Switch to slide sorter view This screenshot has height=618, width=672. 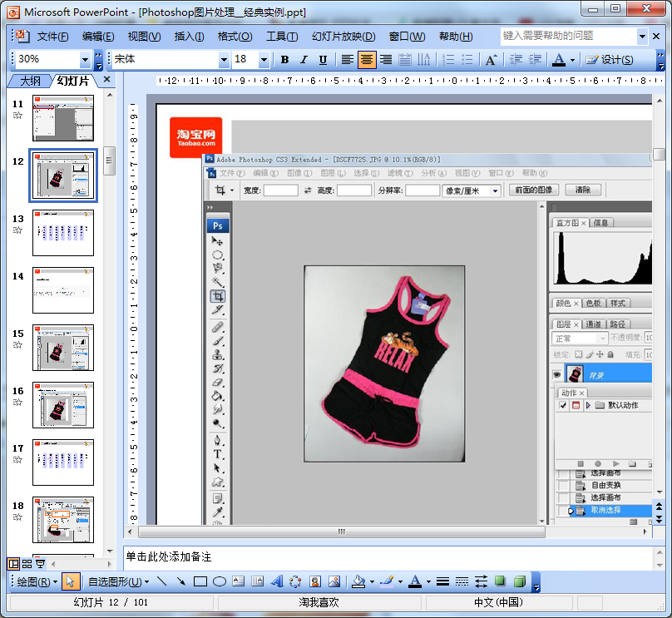(27, 564)
